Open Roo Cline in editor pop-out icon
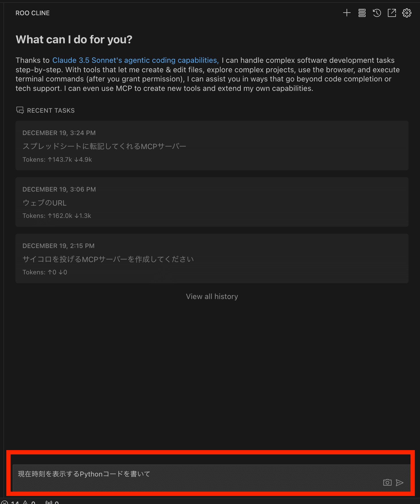420x504 pixels. tap(392, 13)
